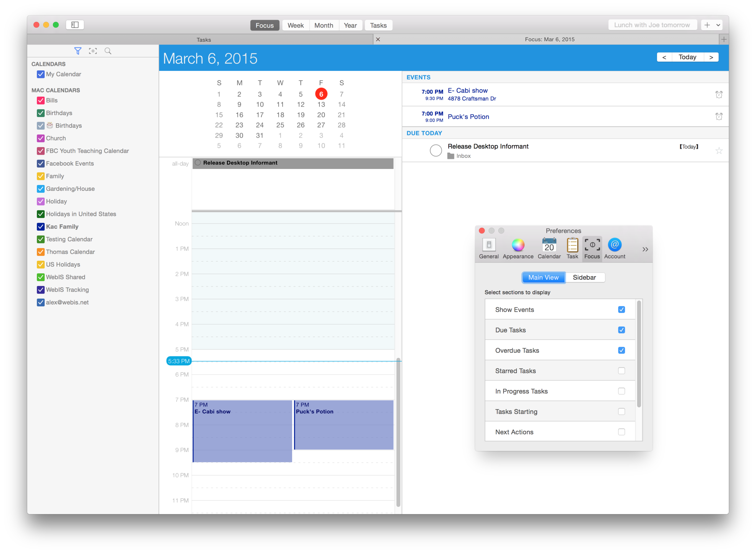756x553 pixels.
Task: Click the Today button
Action: (687, 57)
